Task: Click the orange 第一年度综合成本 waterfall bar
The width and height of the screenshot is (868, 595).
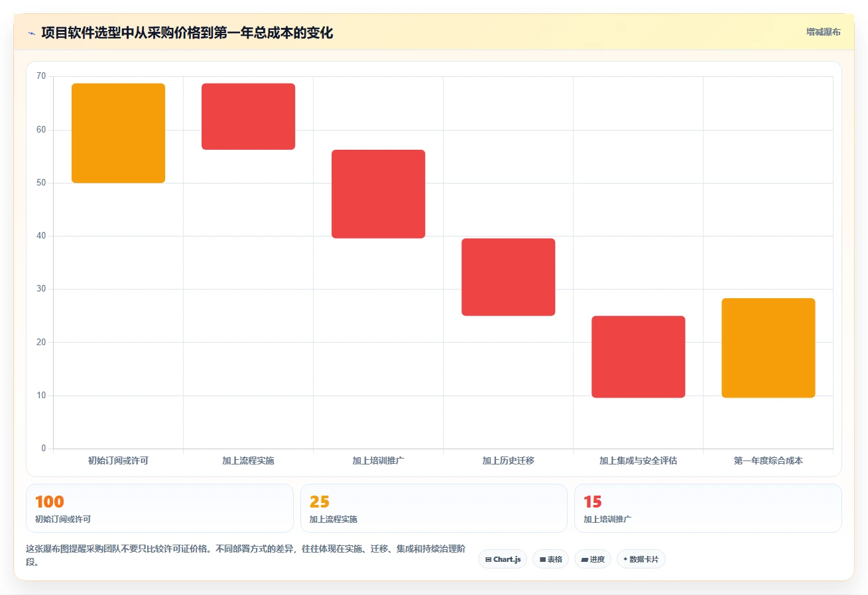Action: 768,348
